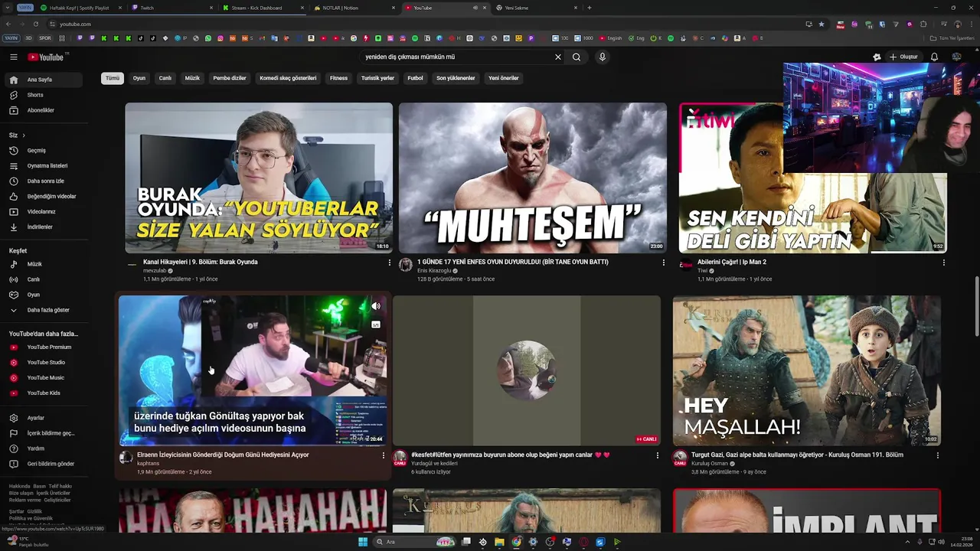Select Komedi skeç gösterileri chip
Viewport: 980px width, 551px height.
coord(288,78)
